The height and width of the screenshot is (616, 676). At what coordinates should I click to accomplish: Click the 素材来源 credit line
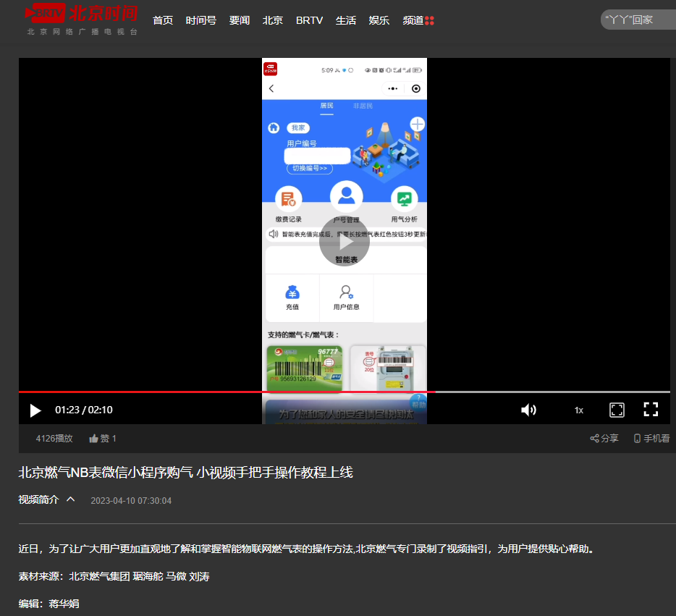point(114,576)
